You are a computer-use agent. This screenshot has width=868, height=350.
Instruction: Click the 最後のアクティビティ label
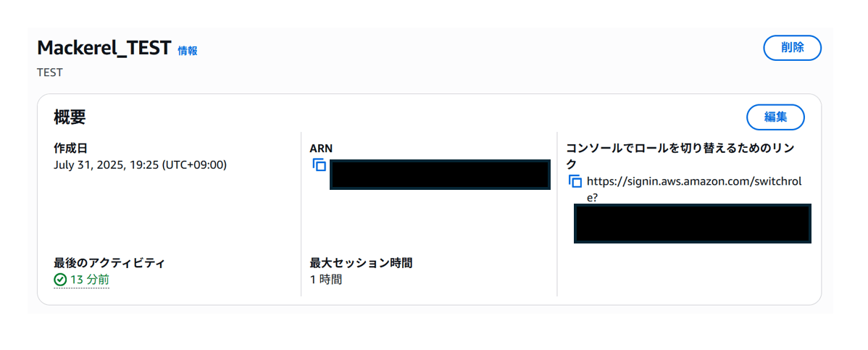(109, 263)
